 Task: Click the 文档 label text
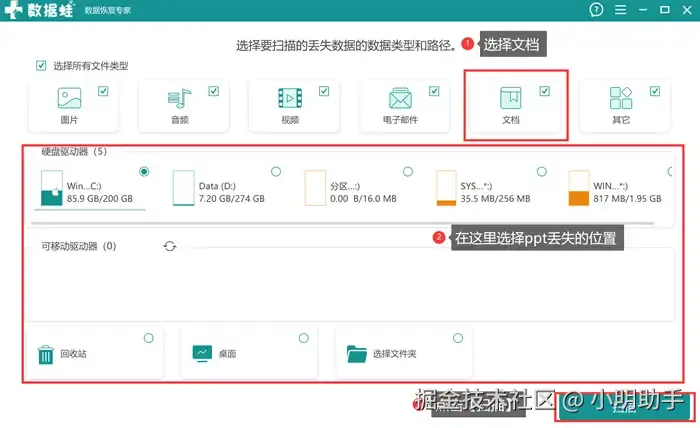point(510,120)
